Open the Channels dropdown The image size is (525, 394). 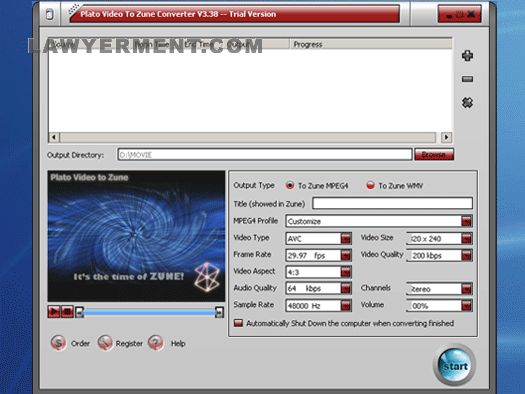point(466,289)
